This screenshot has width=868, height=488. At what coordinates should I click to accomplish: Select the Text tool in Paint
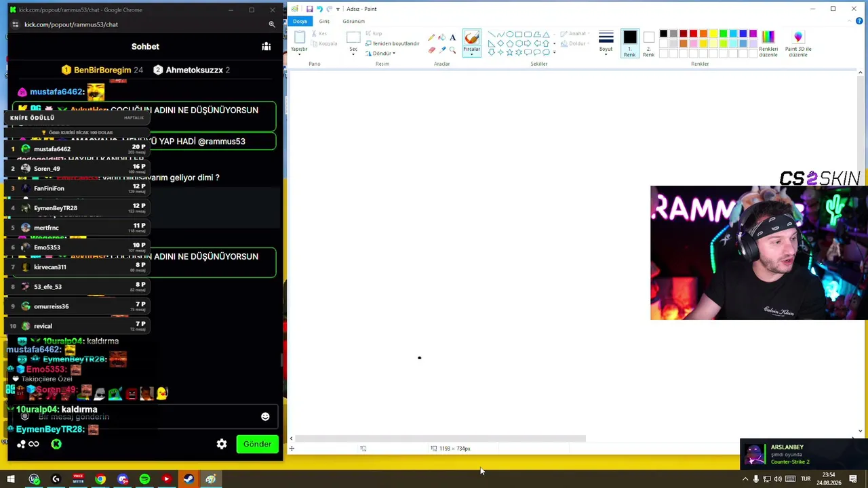452,38
